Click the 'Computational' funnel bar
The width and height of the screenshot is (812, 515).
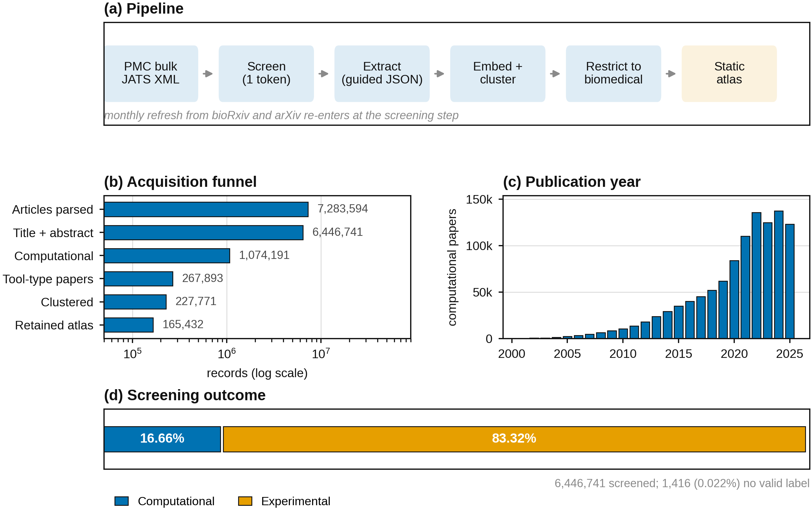tap(167, 255)
